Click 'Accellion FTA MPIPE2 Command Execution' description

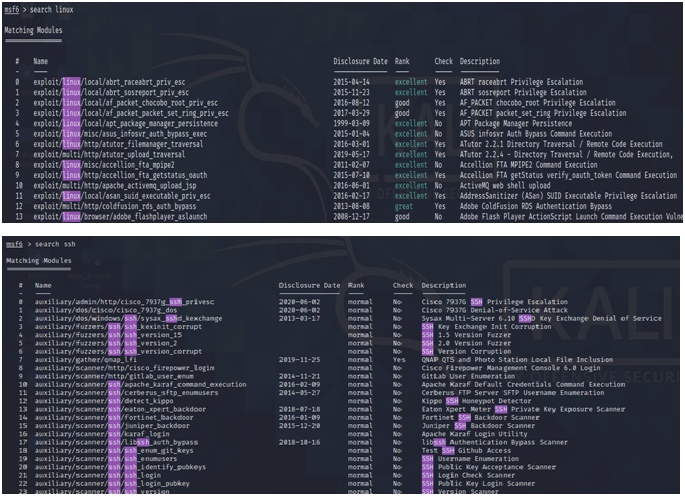click(x=528, y=165)
